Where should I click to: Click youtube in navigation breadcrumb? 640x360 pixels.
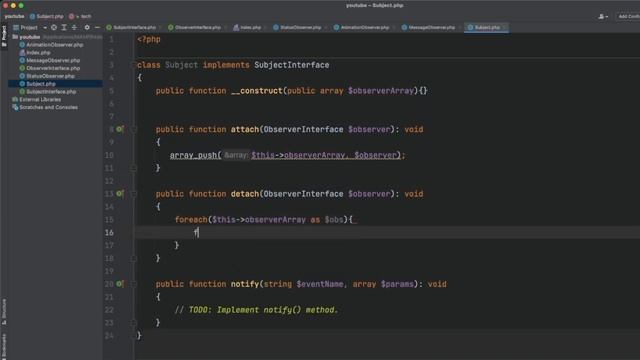coord(14,16)
